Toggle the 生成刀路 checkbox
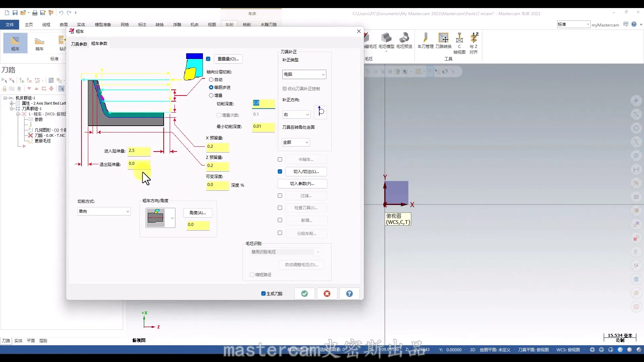The height and width of the screenshot is (362, 644). 263,294
